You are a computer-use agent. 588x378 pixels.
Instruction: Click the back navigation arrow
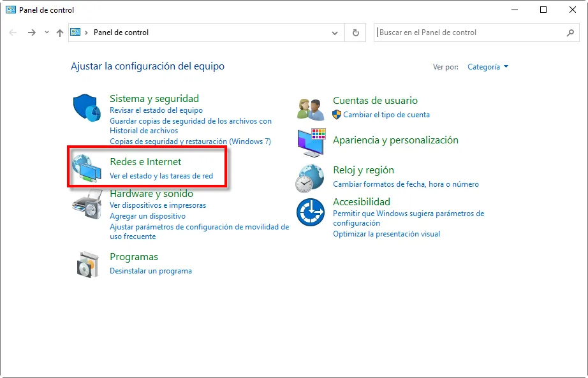pos(13,33)
